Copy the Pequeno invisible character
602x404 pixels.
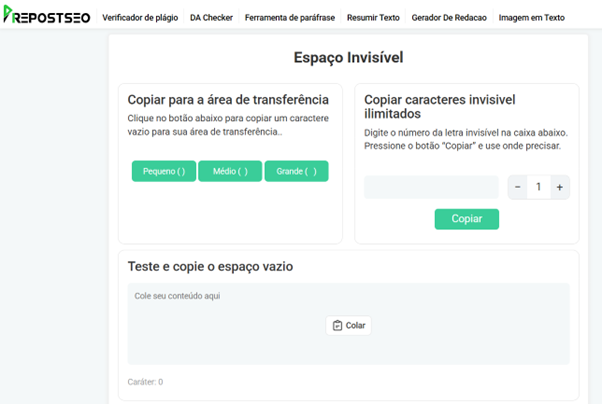click(164, 171)
